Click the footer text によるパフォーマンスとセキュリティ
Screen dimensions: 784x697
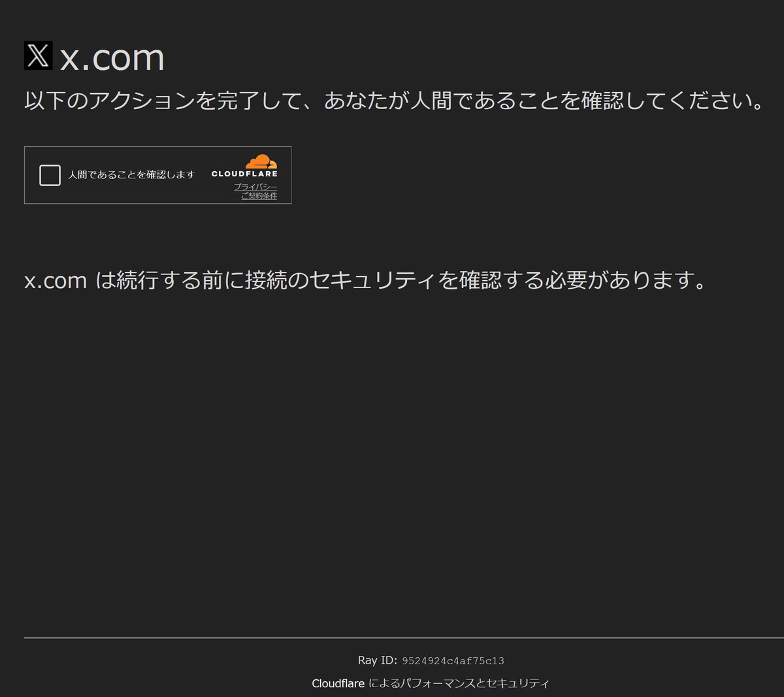459,683
